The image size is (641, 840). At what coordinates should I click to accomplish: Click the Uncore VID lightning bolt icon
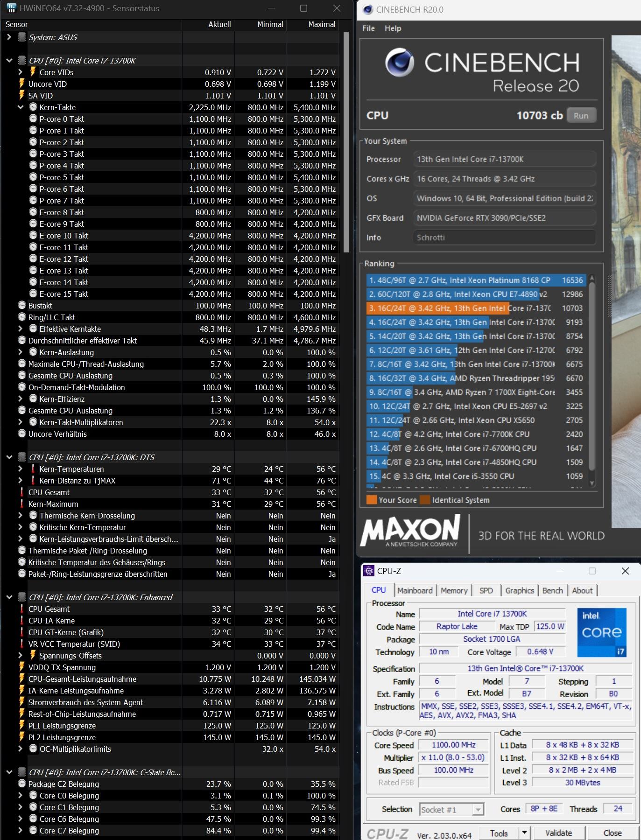click(21, 84)
